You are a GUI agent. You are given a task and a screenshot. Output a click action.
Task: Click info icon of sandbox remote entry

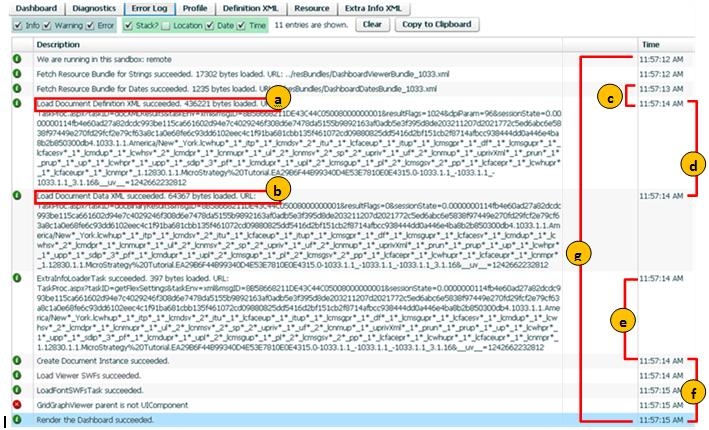[17, 59]
